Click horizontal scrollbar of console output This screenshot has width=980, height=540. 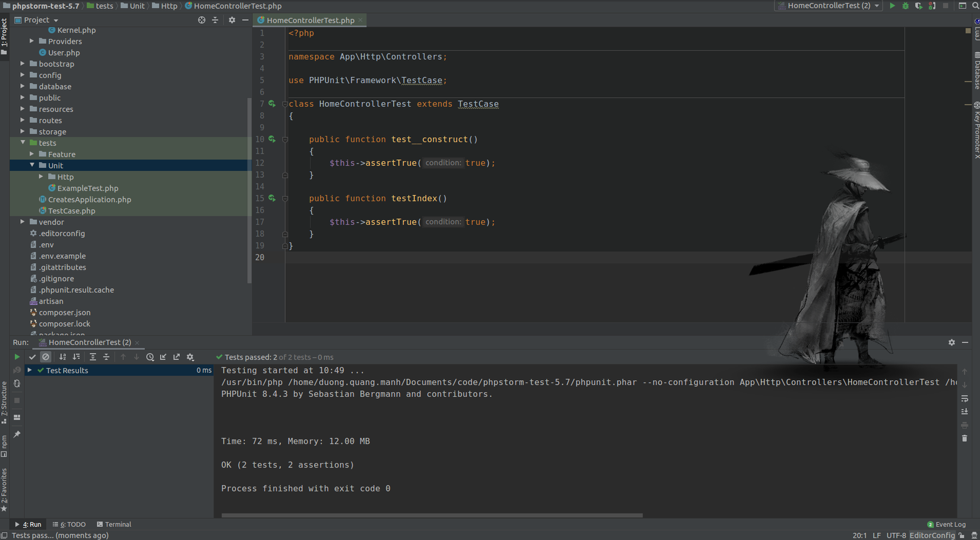tap(432, 515)
